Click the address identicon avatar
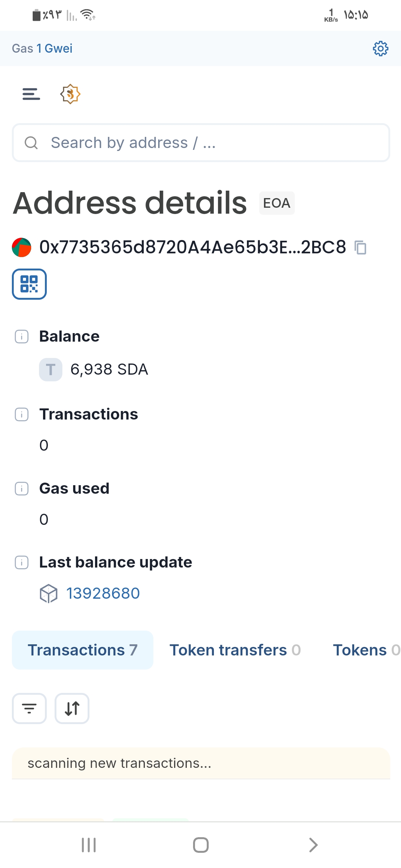The width and height of the screenshot is (401, 868). [x=22, y=247]
